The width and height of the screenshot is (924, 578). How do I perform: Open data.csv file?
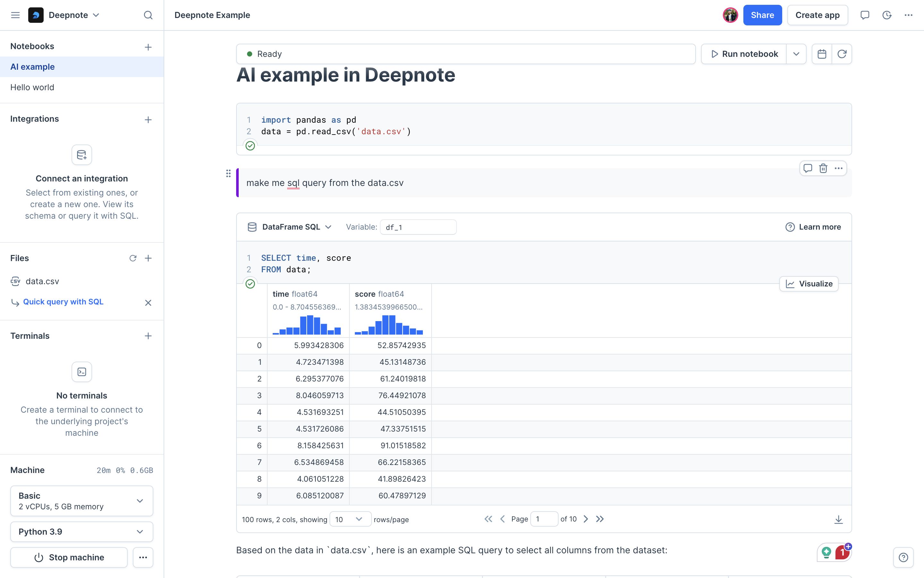(x=42, y=281)
